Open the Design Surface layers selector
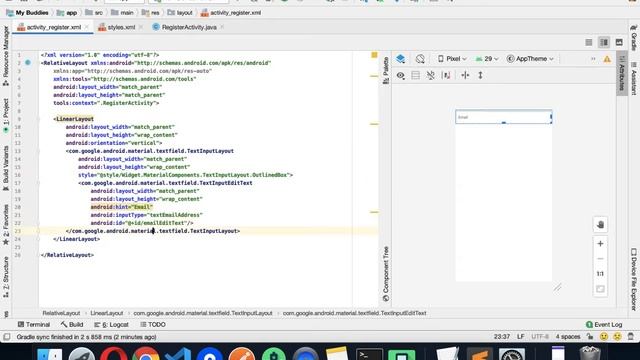The height and width of the screenshot is (360, 640). point(400,59)
